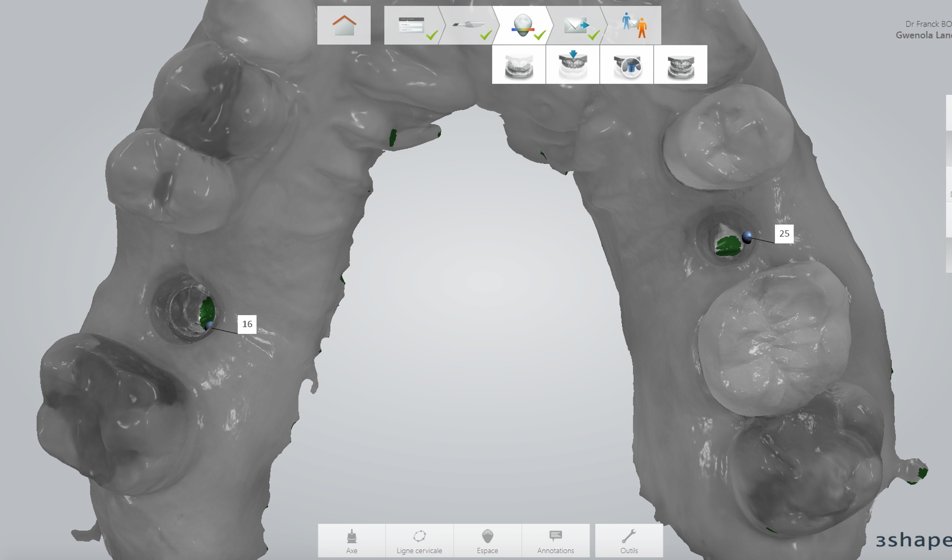Open the patient communication step
This screenshot has height=560, width=952.
click(x=633, y=25)
